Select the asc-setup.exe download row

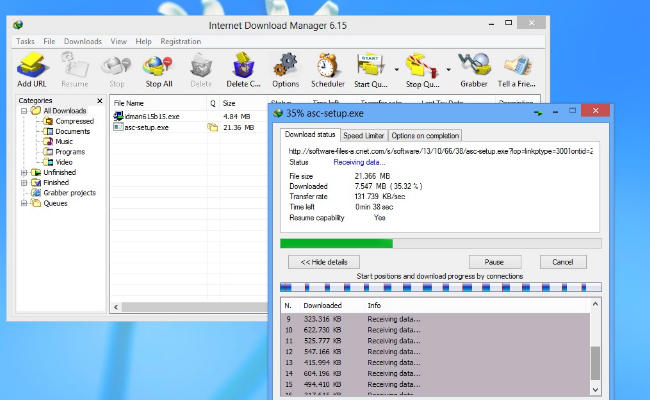(189, 127)
